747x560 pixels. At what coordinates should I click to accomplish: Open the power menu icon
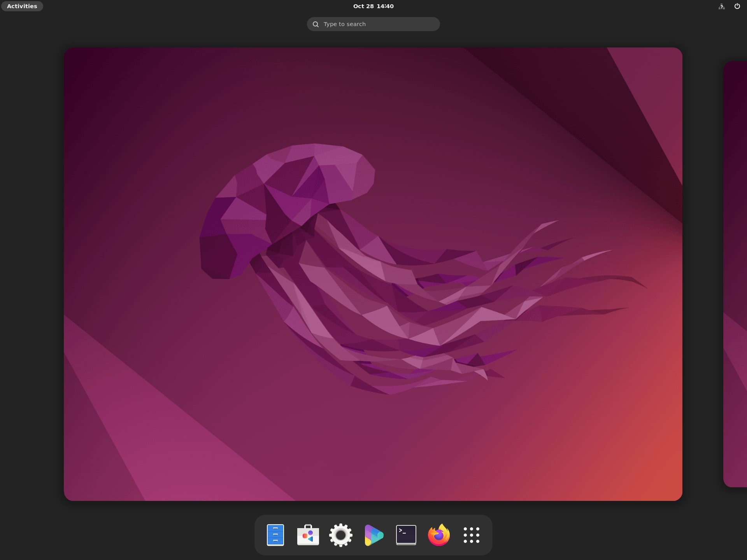[x=737, y=6]
